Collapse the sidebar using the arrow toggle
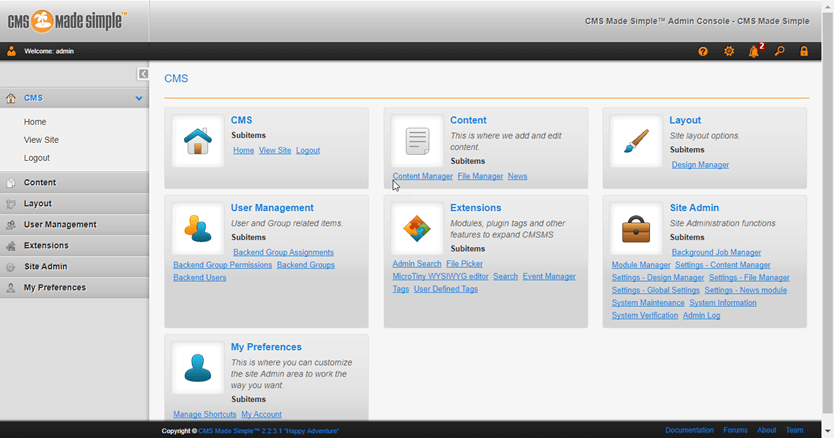 coord(143,74)
